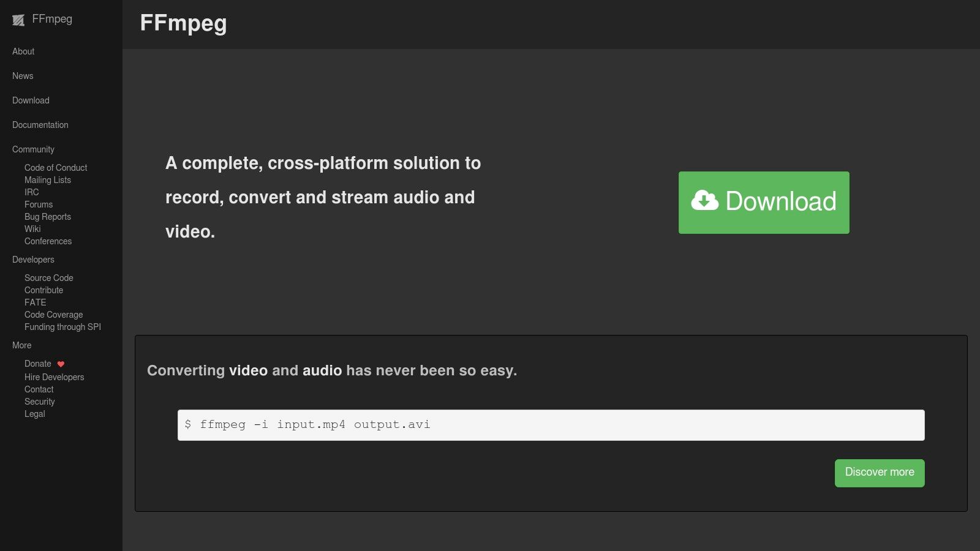Click the FFmpeg logo icon in sidebar
The width and height of the screenshot is (980, 551).
(18, 19)
